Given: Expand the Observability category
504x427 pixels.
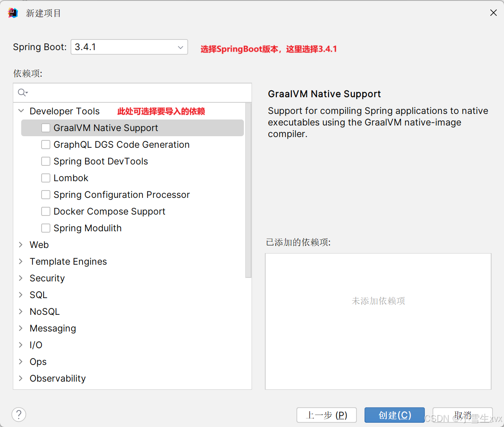Looking at the screenshot, I should [x=21, y=379].
